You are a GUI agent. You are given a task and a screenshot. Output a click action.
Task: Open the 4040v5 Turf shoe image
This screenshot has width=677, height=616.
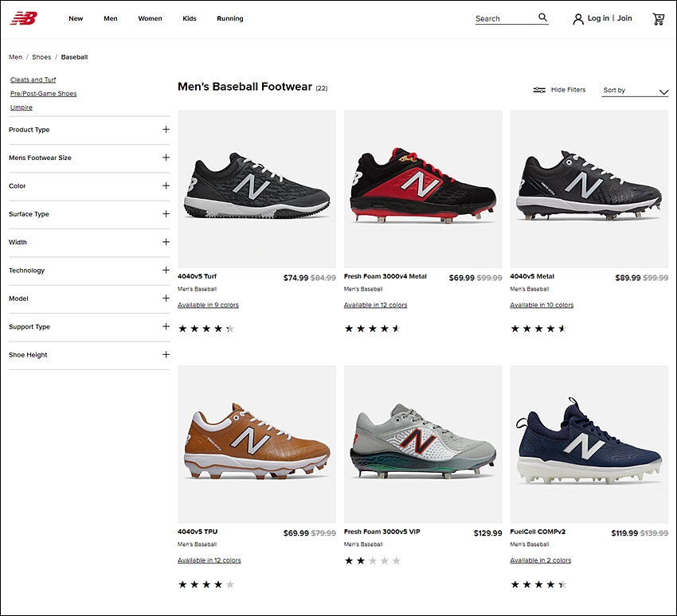pos(257,189)
